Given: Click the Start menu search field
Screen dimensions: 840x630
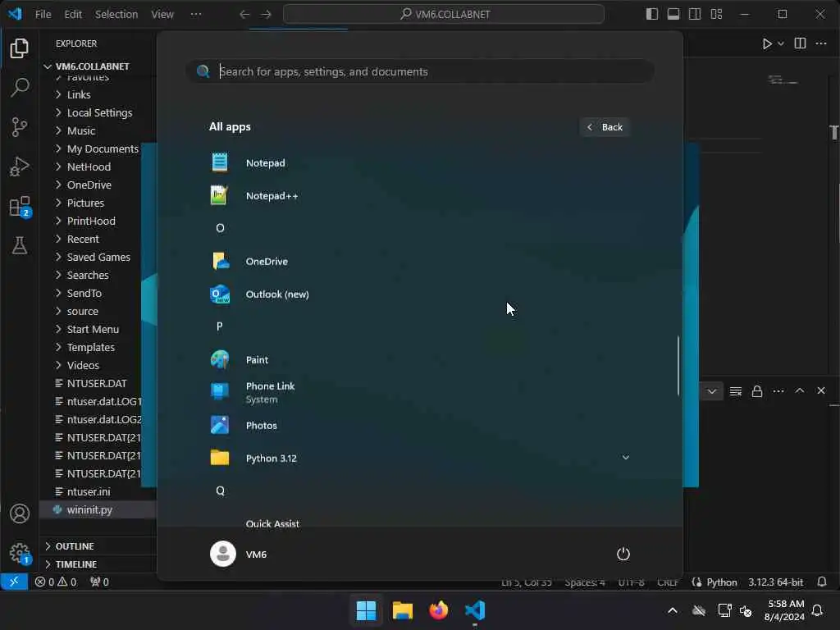Looking at the screenshot, I should (419, 71).
